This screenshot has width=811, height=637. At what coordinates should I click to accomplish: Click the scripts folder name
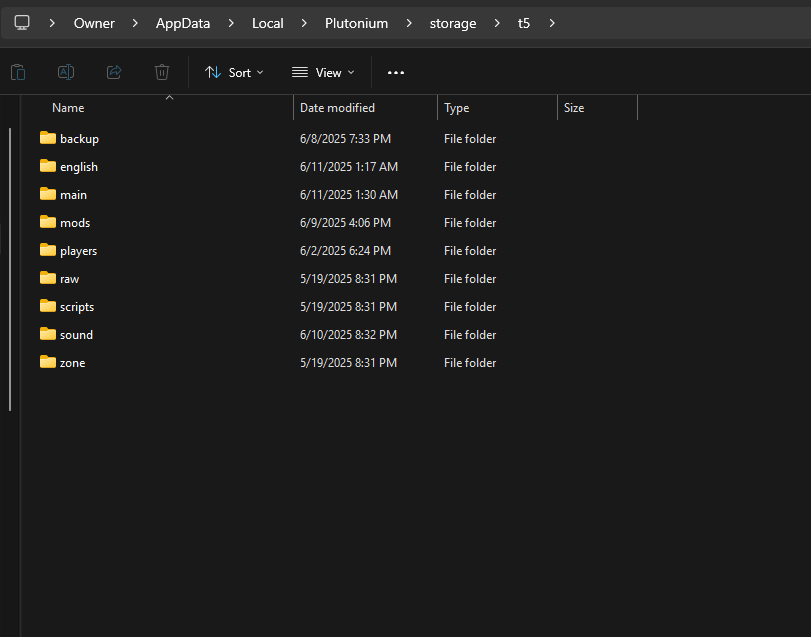click(x=77, y=306)
